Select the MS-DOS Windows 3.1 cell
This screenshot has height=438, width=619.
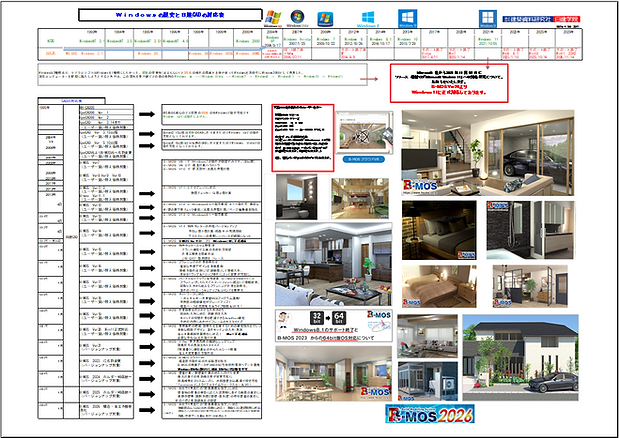tap(84, 53)
